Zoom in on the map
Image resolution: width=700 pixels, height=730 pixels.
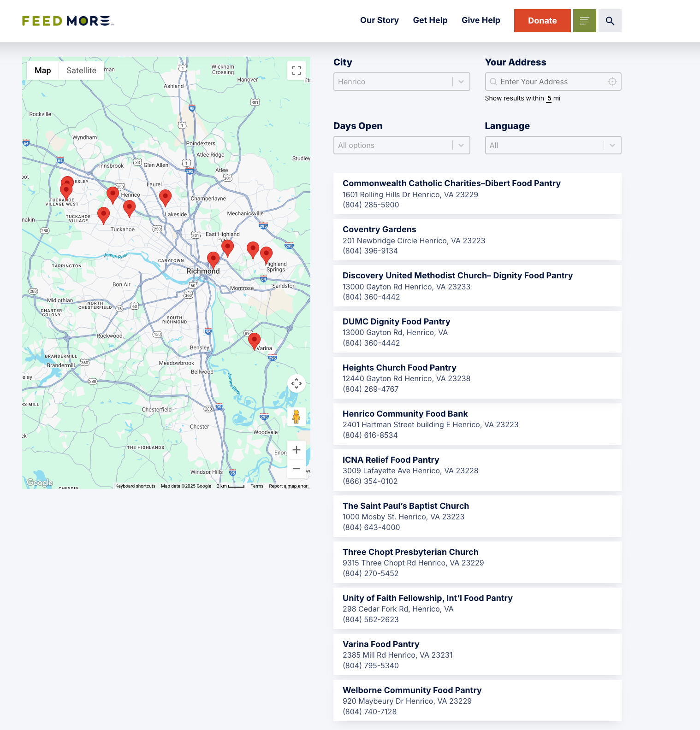point(297,450)
